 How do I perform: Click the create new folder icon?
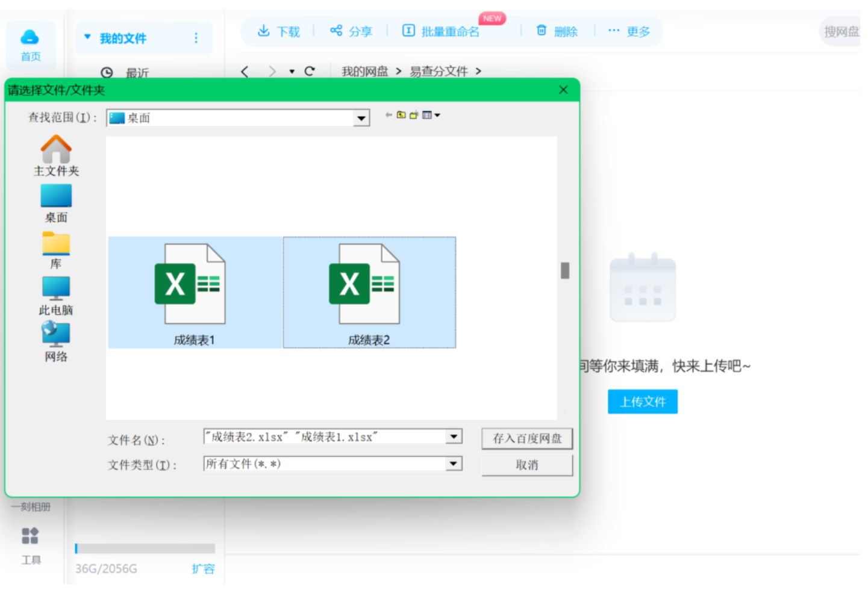pos(414,115)
